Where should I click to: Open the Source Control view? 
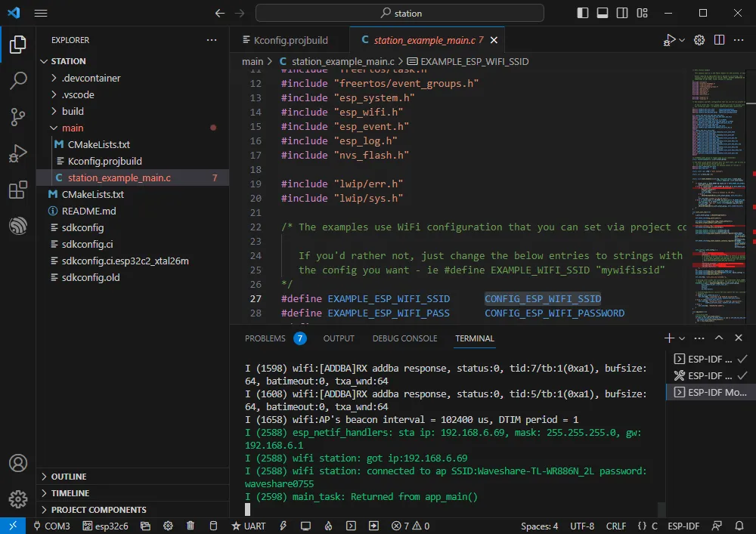click(x=18, y=117)
